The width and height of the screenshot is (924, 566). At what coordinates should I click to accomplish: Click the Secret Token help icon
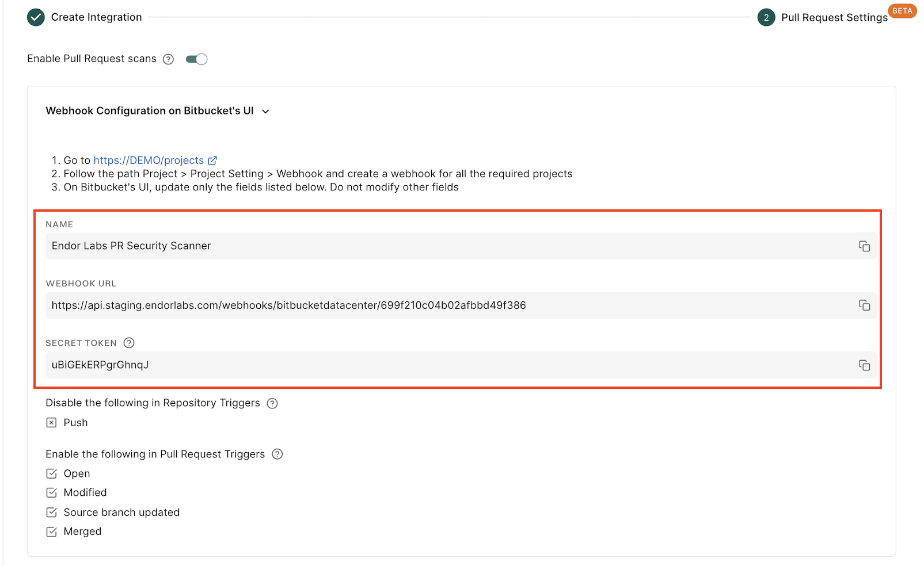128,342
